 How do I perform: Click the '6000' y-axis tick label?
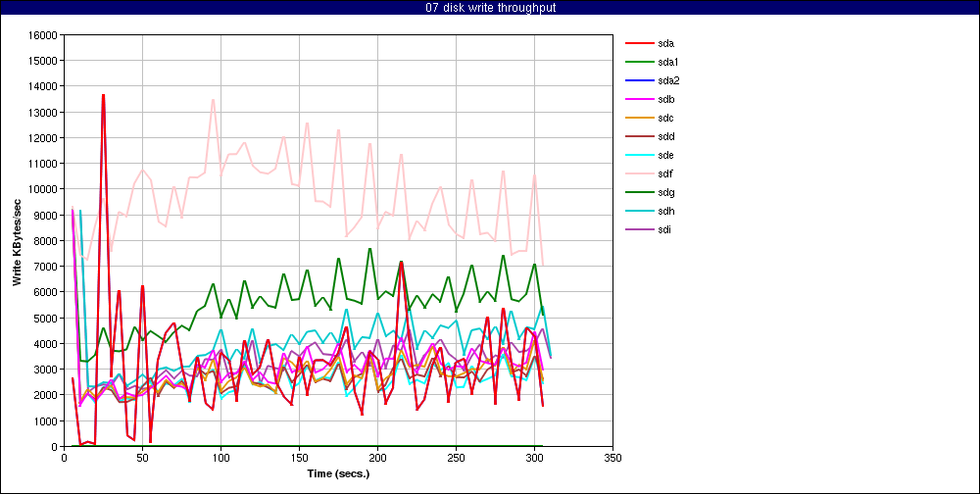46,292
